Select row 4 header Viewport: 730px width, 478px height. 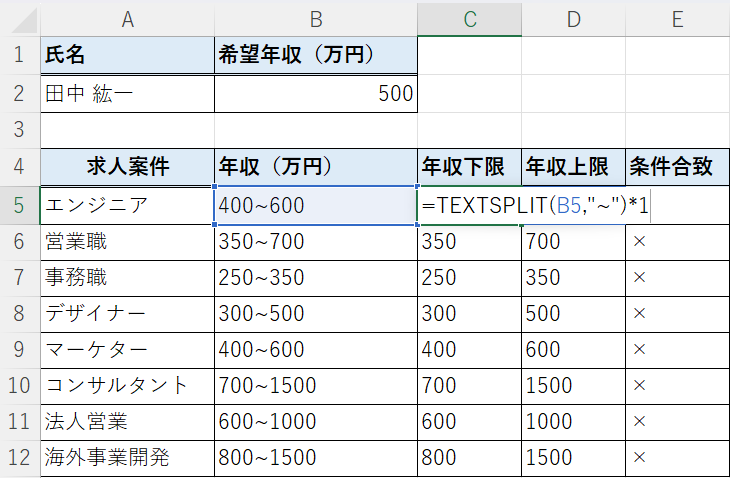click(x=20, y=167)
